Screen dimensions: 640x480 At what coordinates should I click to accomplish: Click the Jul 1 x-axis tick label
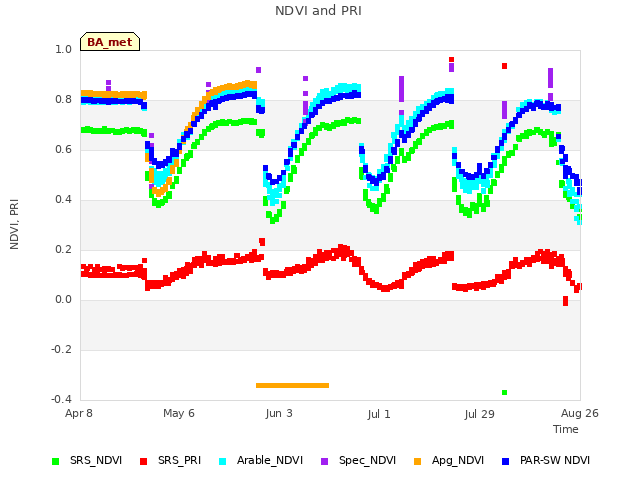(379, 414)
